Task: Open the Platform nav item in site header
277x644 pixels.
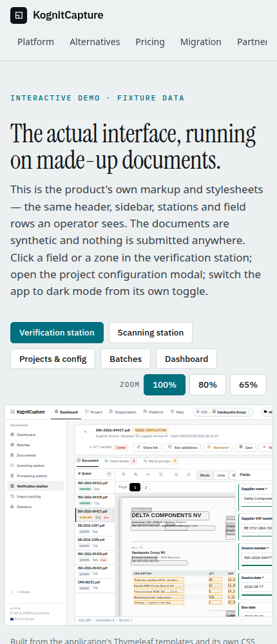Action: click(x=36, y=42)
